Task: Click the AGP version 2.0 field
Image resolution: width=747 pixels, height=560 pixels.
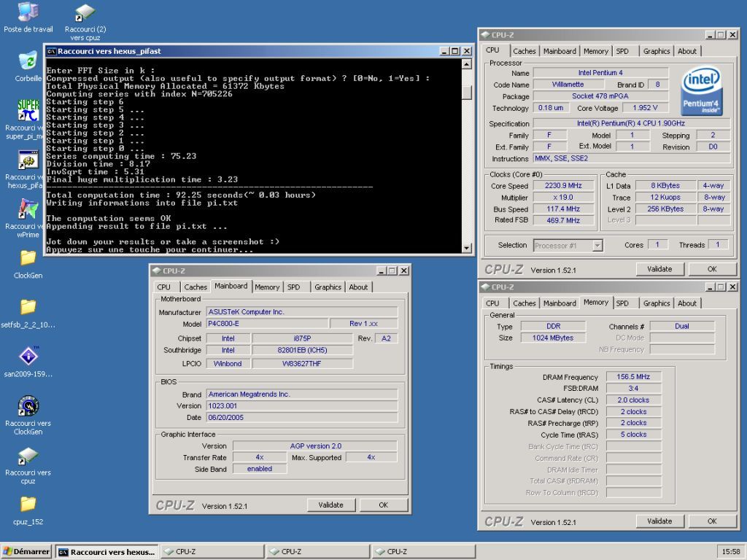Action: click(315, 446)
